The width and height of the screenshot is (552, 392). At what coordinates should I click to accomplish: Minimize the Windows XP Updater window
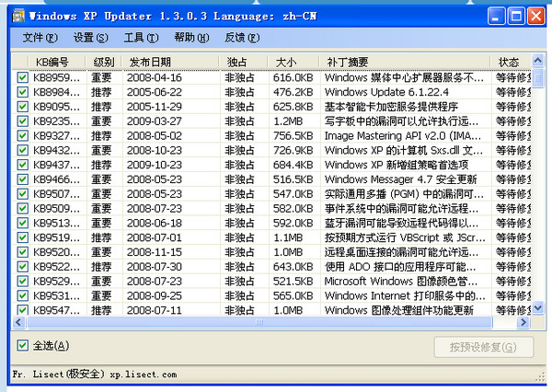(496, 17)
